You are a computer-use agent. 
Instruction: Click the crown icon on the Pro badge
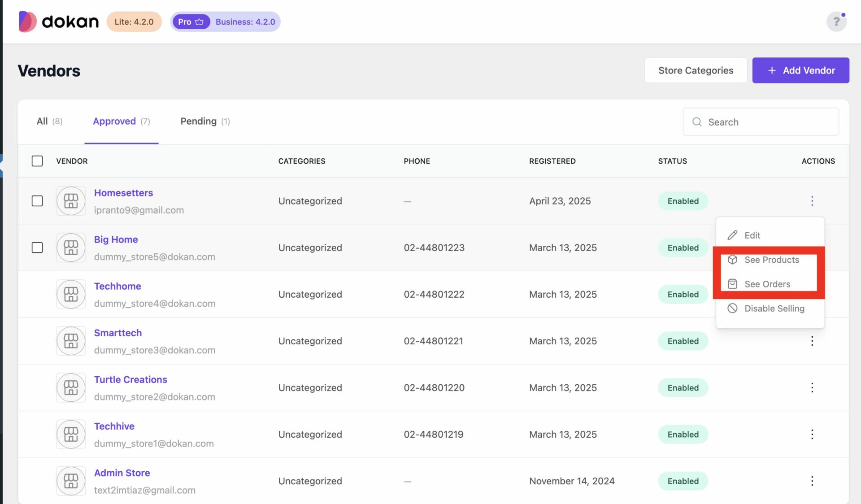pos(200,21)
